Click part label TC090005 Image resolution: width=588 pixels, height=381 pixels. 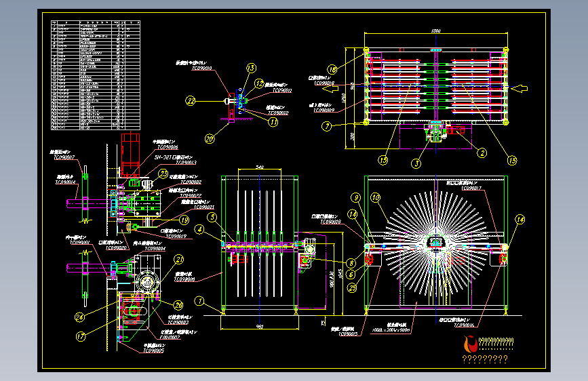(x=153, y=351)
